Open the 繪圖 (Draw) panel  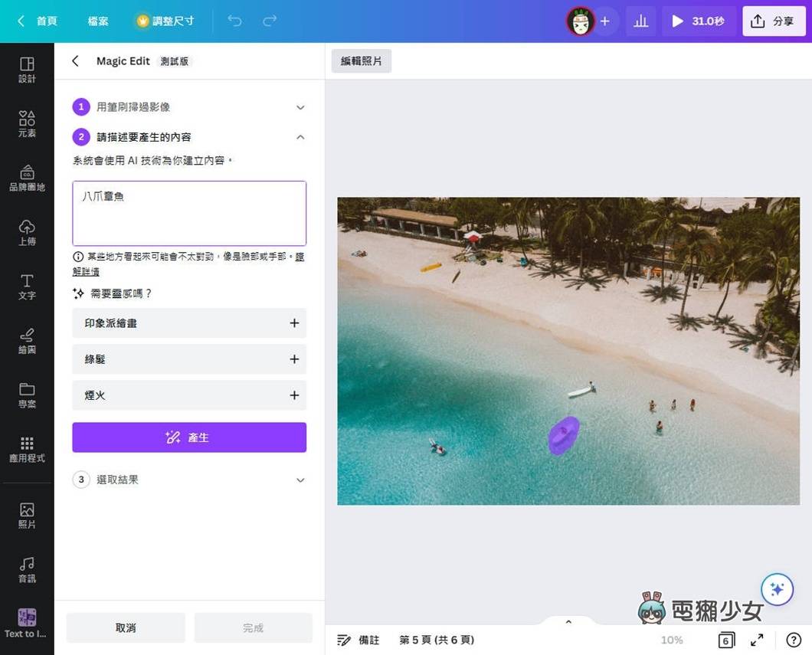27,341
